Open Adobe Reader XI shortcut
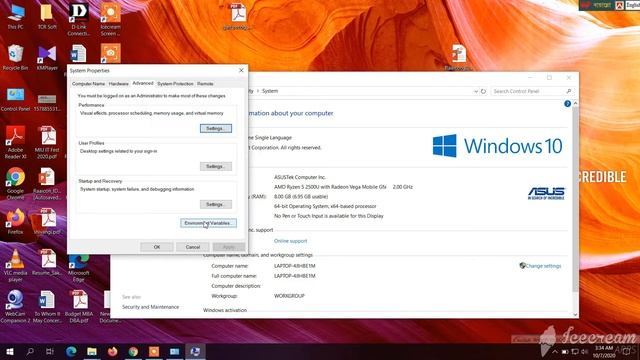Screen dimensions: 640x360 point(15,142)
